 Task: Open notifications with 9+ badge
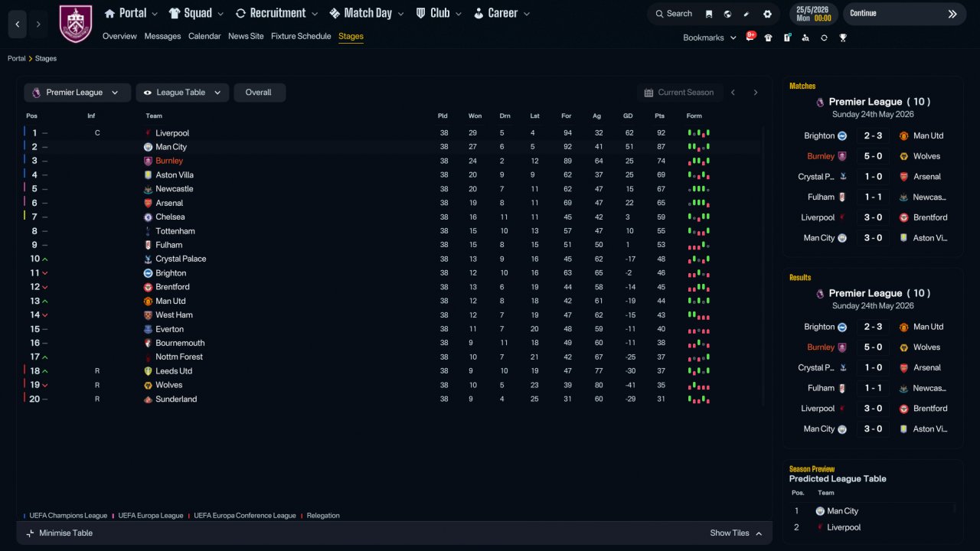(x=750, y=37)
